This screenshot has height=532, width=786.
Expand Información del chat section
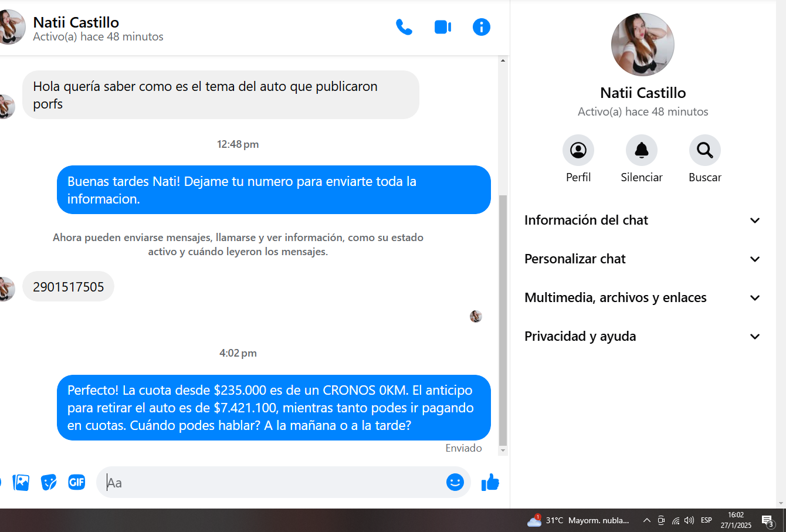click(642, 220)
